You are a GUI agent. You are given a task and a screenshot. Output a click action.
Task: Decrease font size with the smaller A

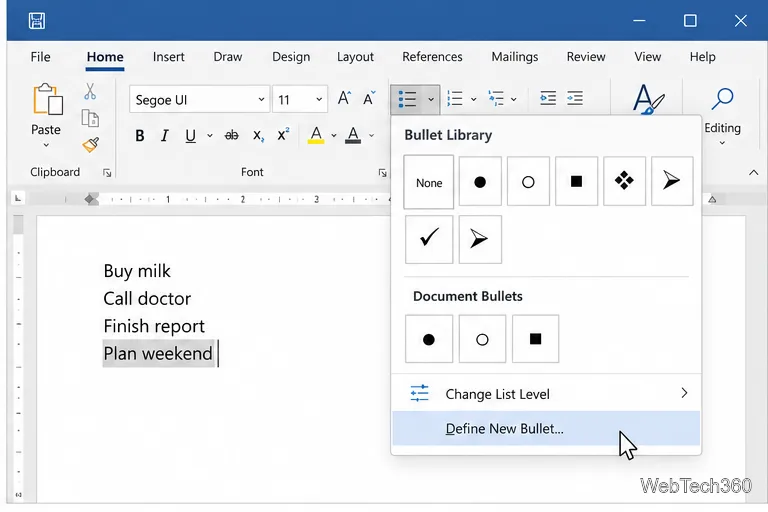[369, 98]
